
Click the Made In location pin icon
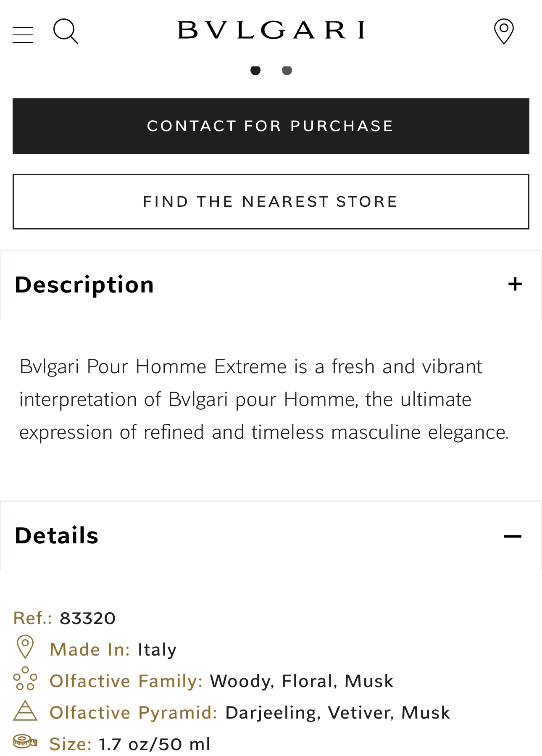(25, 647)
